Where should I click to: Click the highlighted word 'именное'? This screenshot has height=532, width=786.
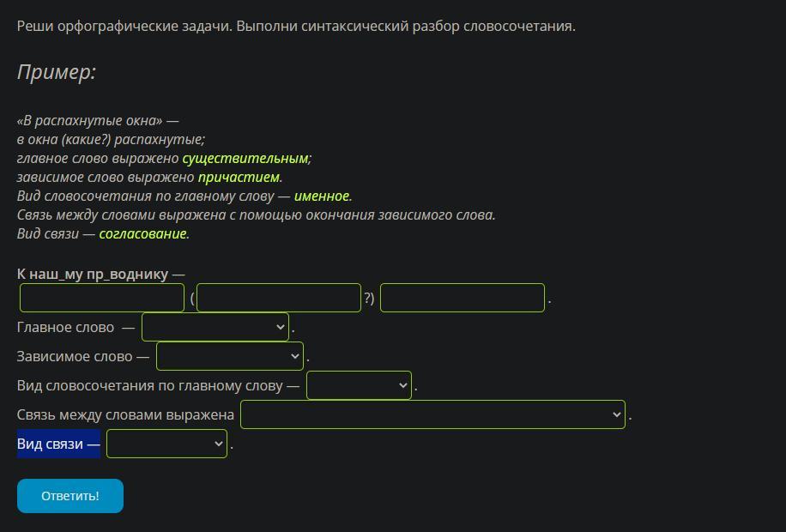321,196
